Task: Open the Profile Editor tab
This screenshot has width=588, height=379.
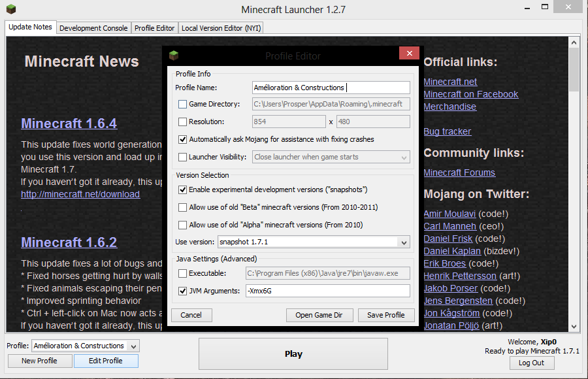Action: pos(154,28)
